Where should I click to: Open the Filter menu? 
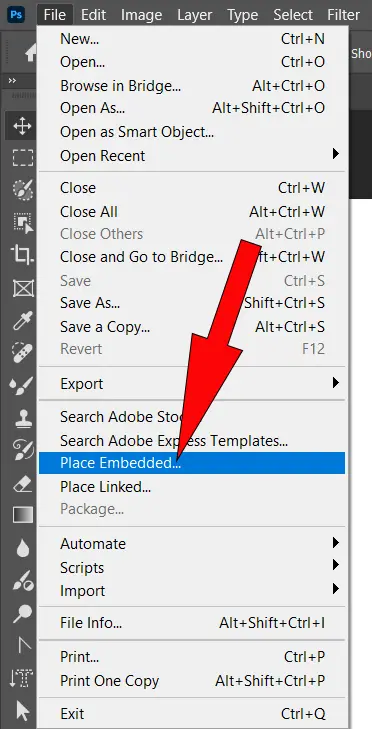(343, 14)
